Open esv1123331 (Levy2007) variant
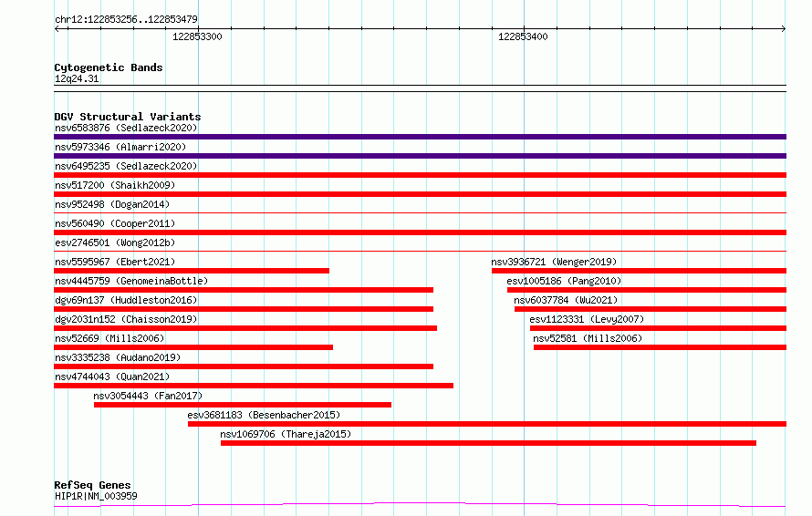The width and height of the screenshot is (812, 516). (587, 319)
